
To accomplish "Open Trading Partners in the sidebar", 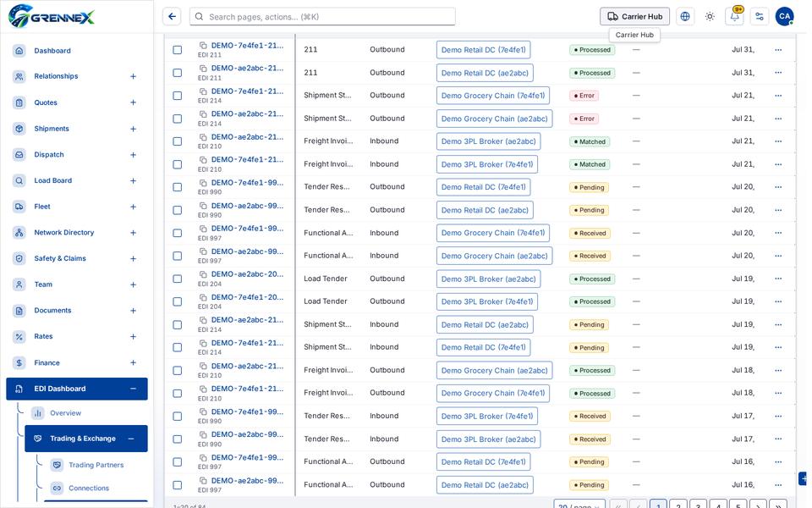I will [96, 465].
